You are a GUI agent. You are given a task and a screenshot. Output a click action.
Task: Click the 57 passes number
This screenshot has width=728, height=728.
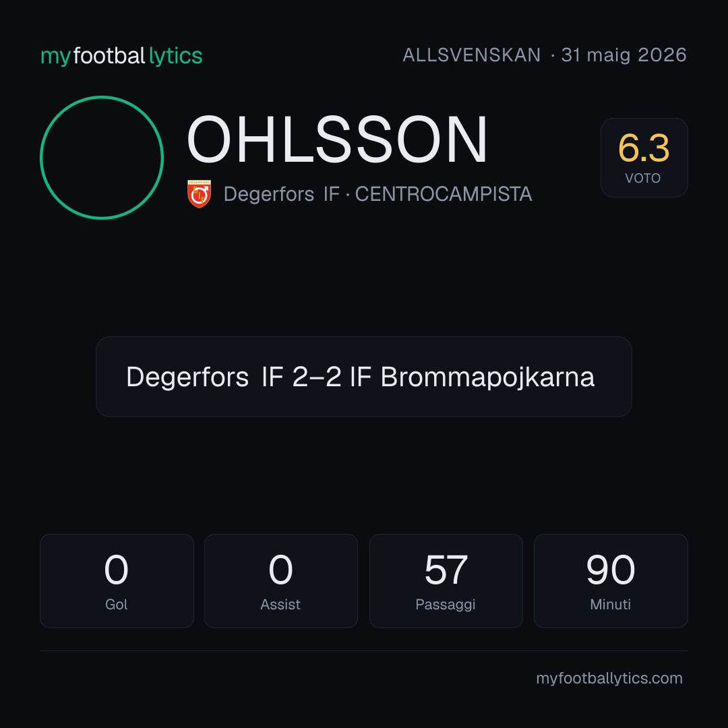(x=446, y=570)
